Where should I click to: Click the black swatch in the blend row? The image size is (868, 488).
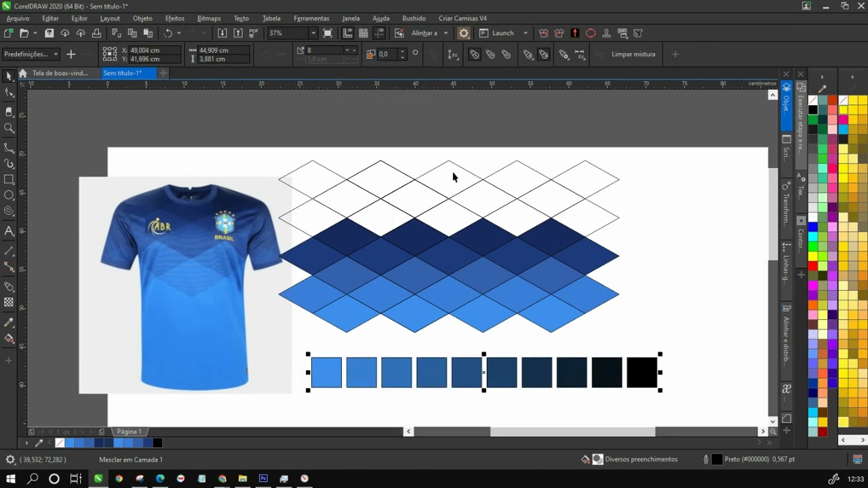[642, 373]
